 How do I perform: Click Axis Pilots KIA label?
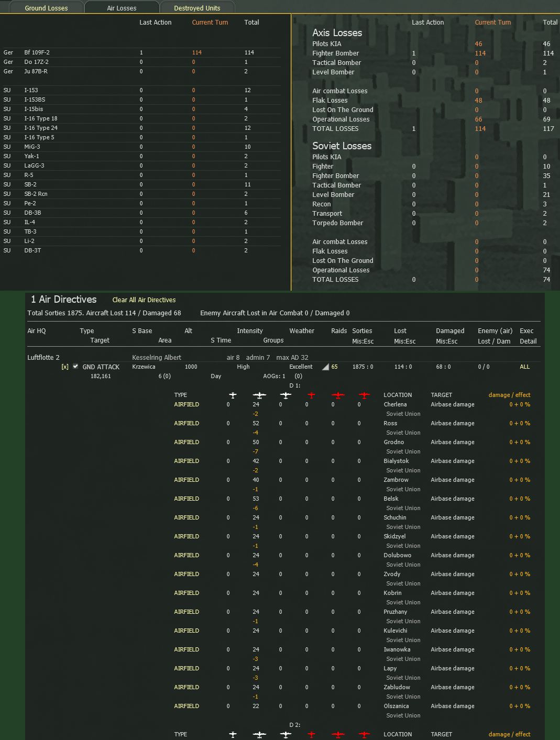[327, 44]
